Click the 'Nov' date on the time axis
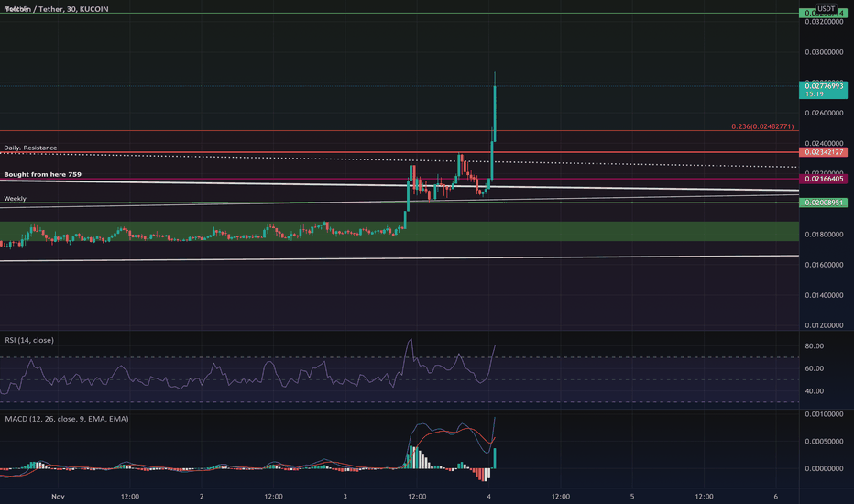854x504 pixels. pyautogui.click(x=59, y=497)
